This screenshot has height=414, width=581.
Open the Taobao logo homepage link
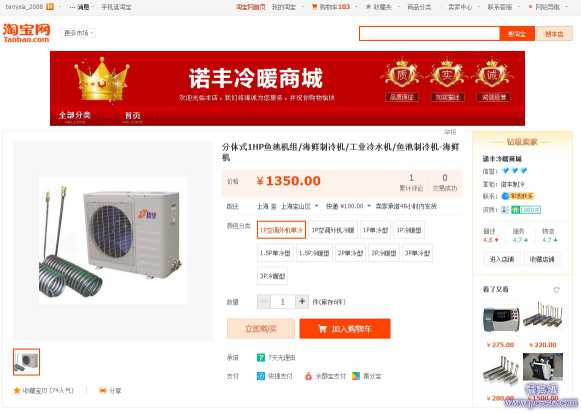tap(26, 33)
